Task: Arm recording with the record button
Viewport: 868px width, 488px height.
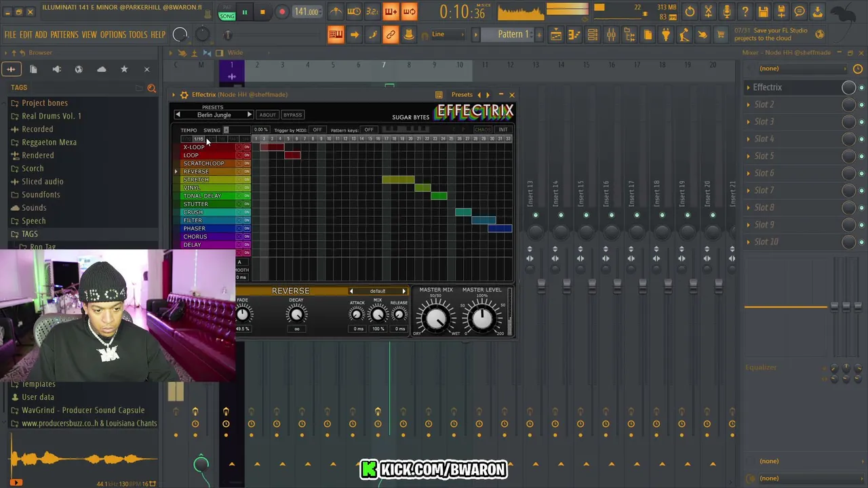Action: tap(281, 12)
